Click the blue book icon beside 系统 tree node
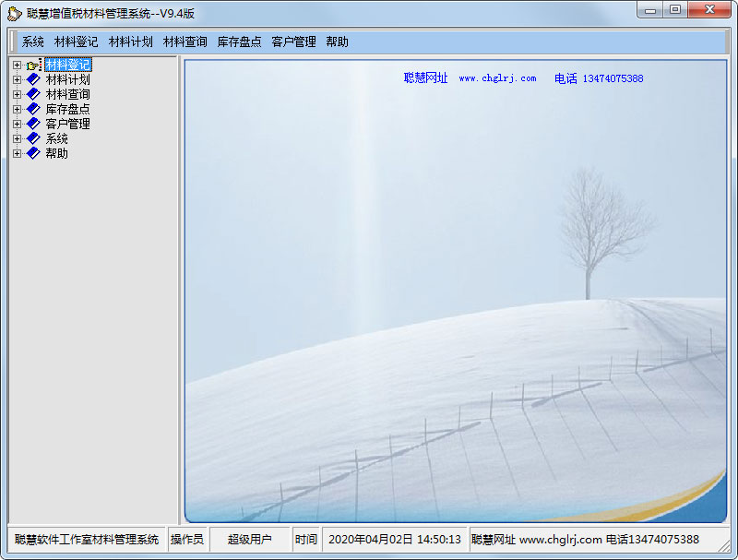Image resolution: width=738 pixels, height=560 pixels. pyautogui.click(x=33, y=138)
